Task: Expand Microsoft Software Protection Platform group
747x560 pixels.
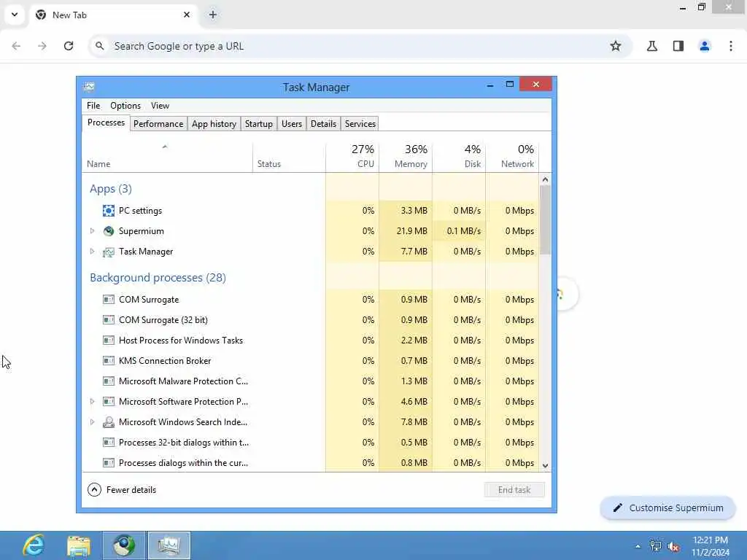Action: [x=93, y=402]
